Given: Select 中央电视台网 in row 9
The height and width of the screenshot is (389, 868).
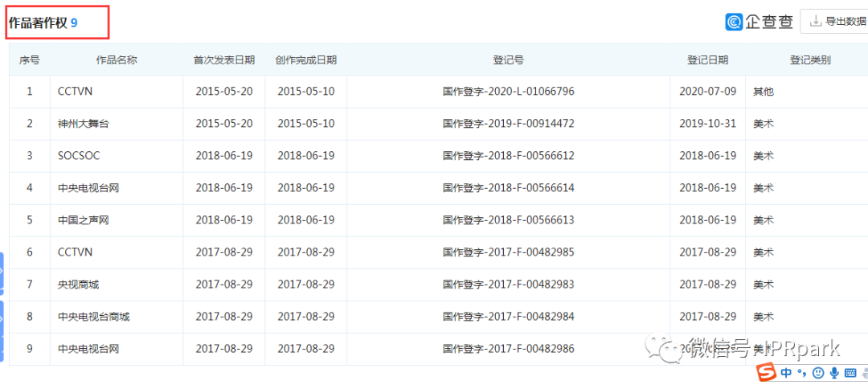Looking at the screenshot, I should click(88, 349).
